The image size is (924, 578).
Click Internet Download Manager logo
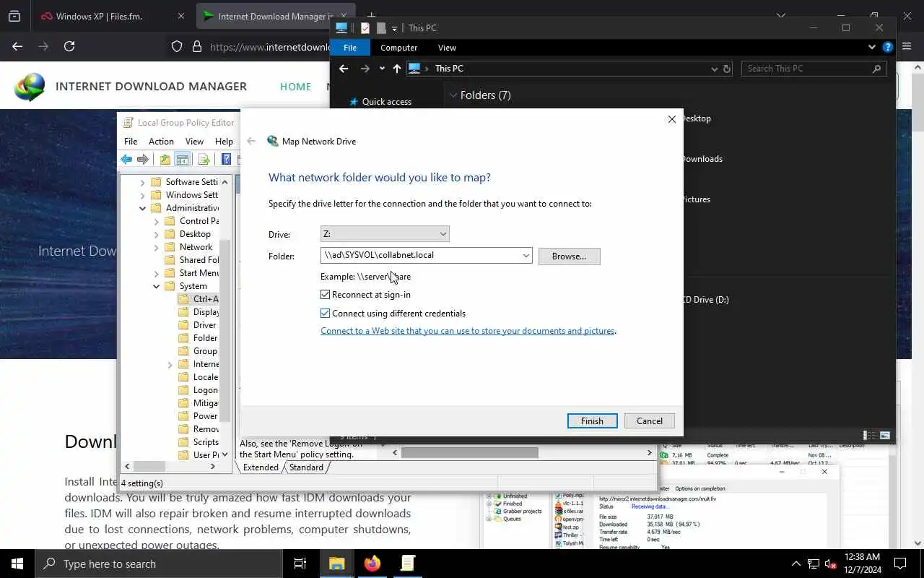click(x=30, y=87)
